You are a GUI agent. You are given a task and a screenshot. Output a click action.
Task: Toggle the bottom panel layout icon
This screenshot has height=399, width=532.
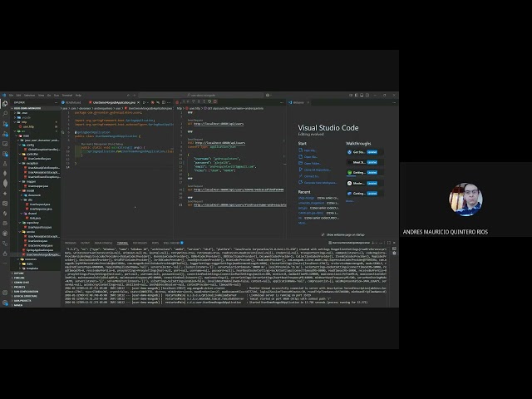pyautogui.click(x=362, y=96)
